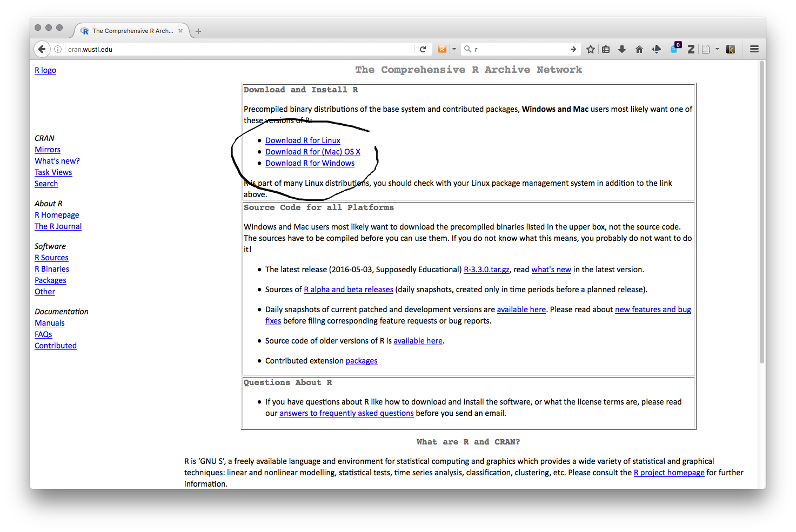The height and width of the screenshot is (532, 796).
Task: Click the site information icon in the address bar
Action: [x=58, y=49]
